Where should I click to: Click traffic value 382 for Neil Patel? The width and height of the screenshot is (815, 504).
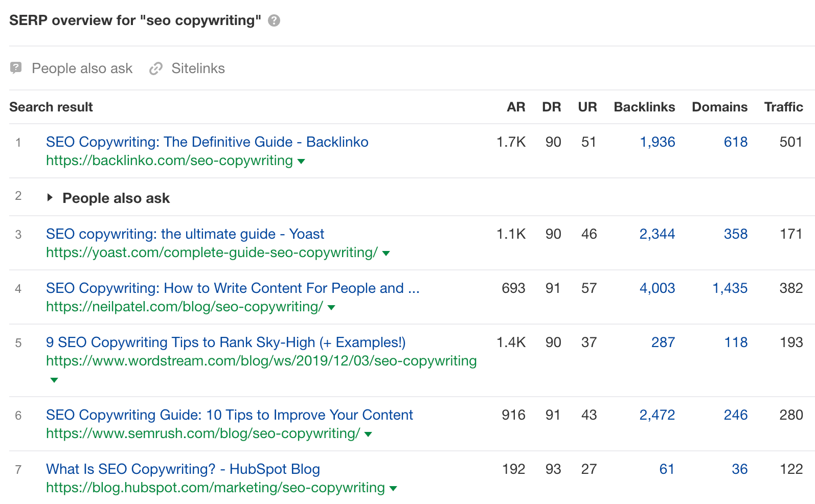tap(791, 288)
